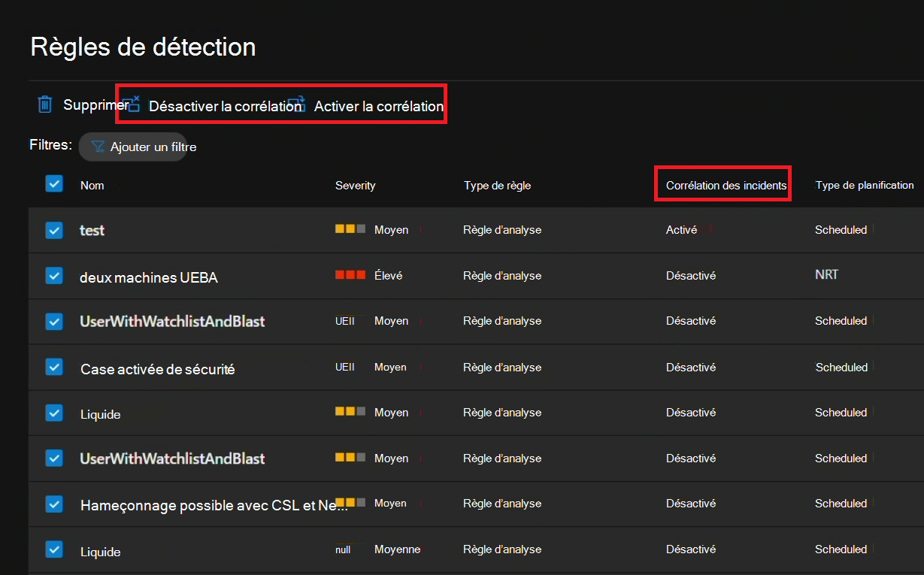Sort by the Severity column header

pos(355,185)
